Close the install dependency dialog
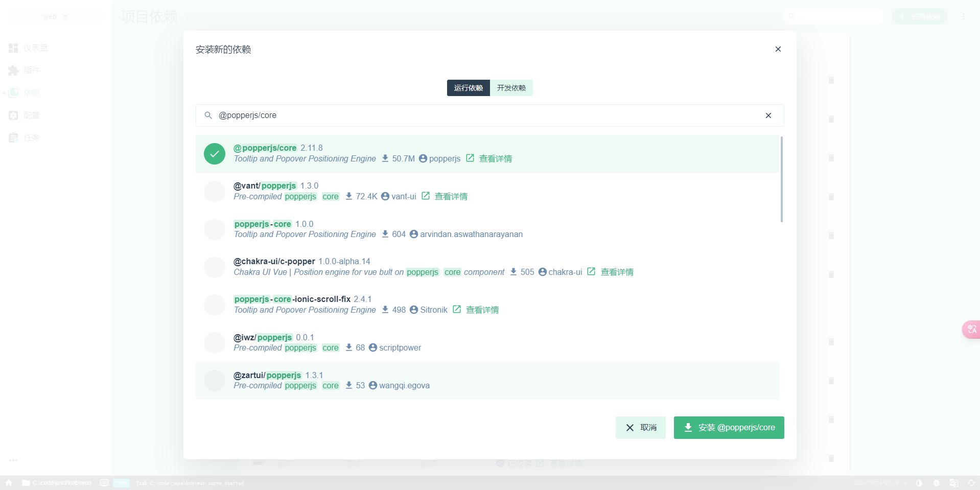 [x=778, y=49]
